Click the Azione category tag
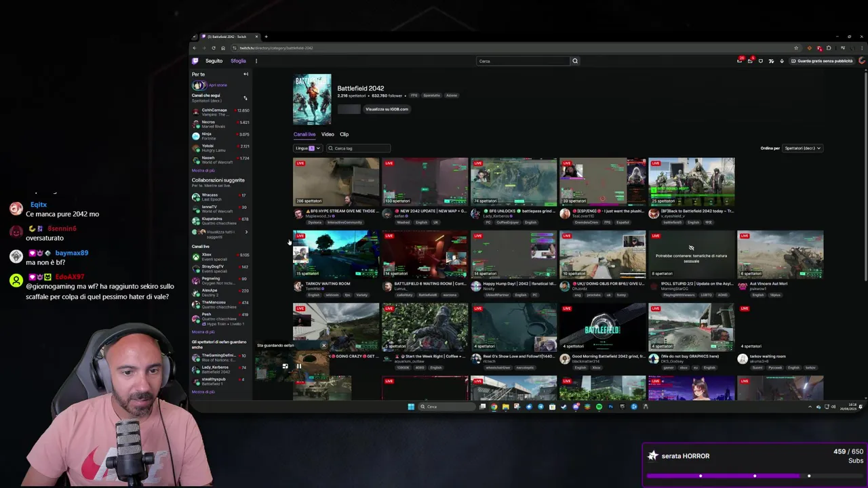The image size is (868, 488). [x=452, y=96]
